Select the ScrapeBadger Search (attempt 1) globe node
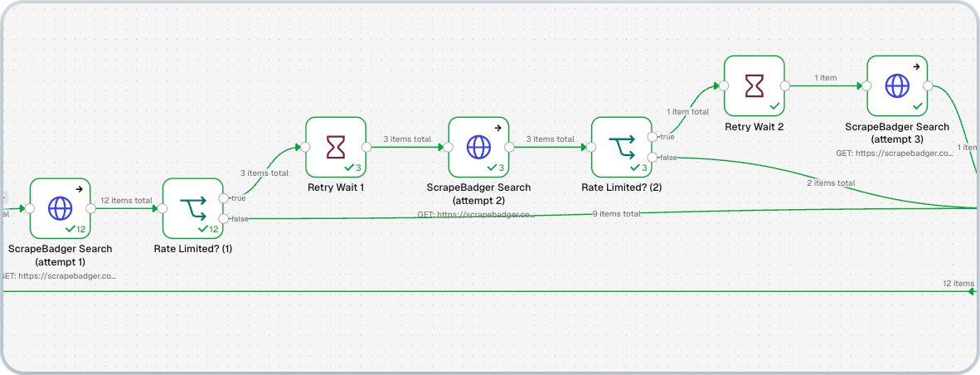The width and height of the screenshot is (980, 375). (61, 208)
